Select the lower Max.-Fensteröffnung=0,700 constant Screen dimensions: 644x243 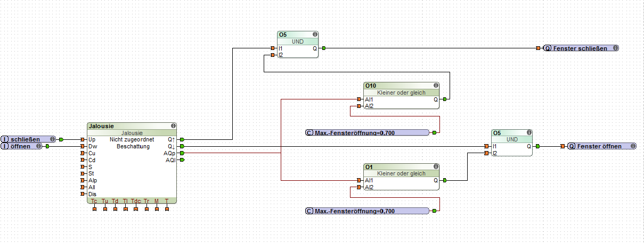368,211
